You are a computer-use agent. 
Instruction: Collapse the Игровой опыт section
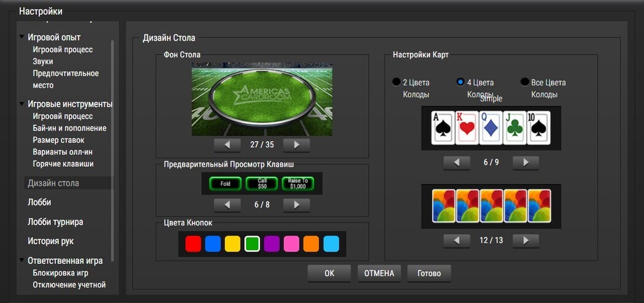pos(22,37)
